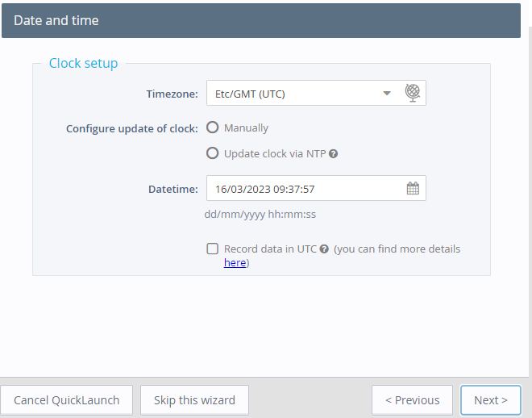Open the calendar picker icon in Datetime field
Viewport: 532px width, 418px height.
click(x=413, y=189)
